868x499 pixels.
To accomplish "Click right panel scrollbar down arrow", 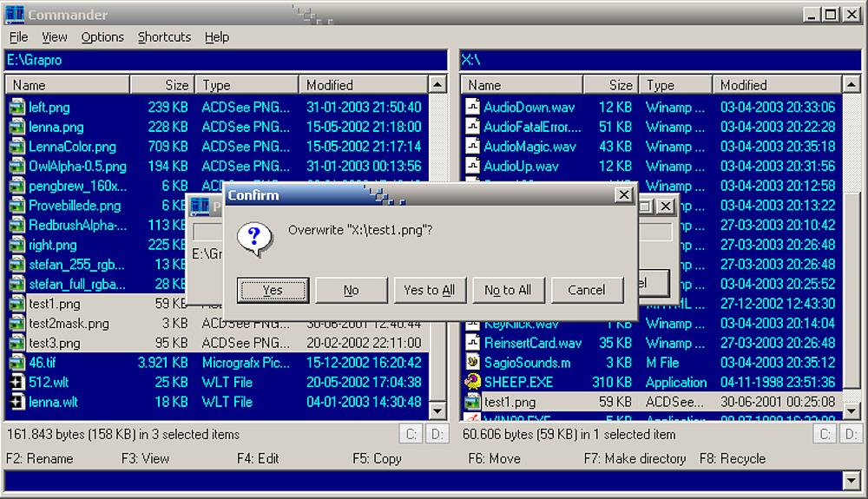I will pos(852,410).
